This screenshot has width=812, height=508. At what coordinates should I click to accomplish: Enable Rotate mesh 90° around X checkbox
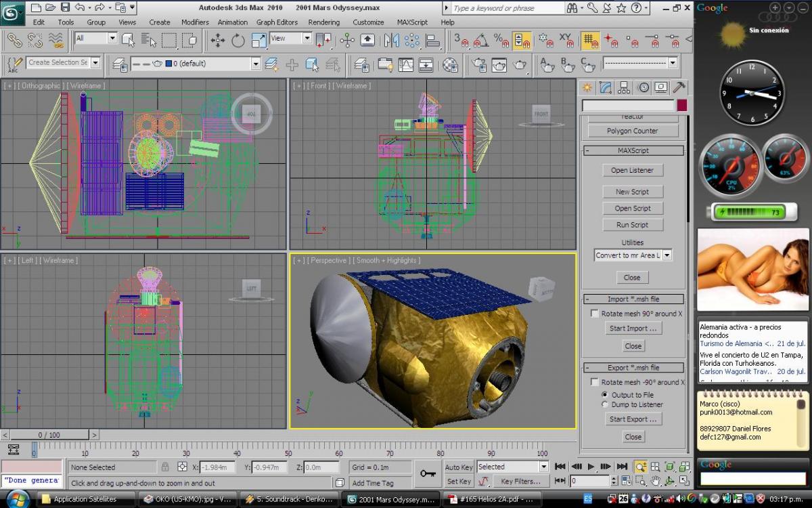click(x=595, y=314)
